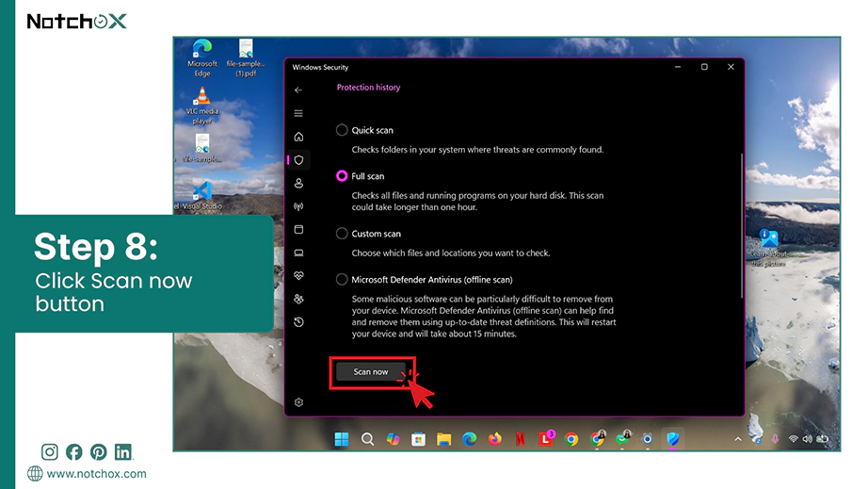The width and height of the screenshot is (868, 489).
Task: Open the Firewall & network protection icon
Action: tap(299, 206)
